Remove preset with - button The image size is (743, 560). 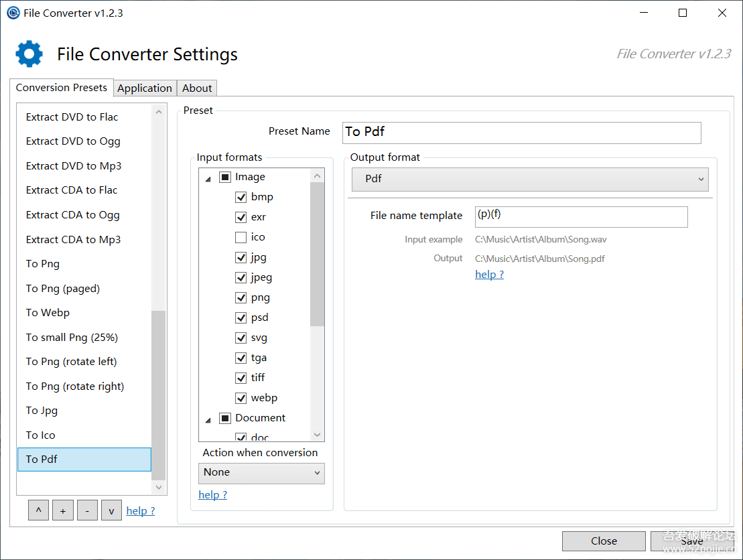coord(87,510)
